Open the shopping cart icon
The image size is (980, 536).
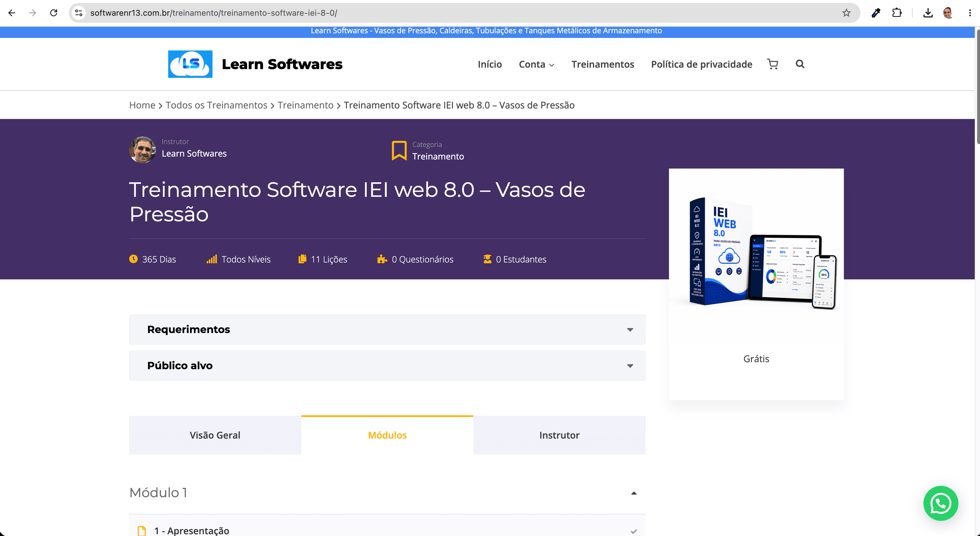[773, 64]
